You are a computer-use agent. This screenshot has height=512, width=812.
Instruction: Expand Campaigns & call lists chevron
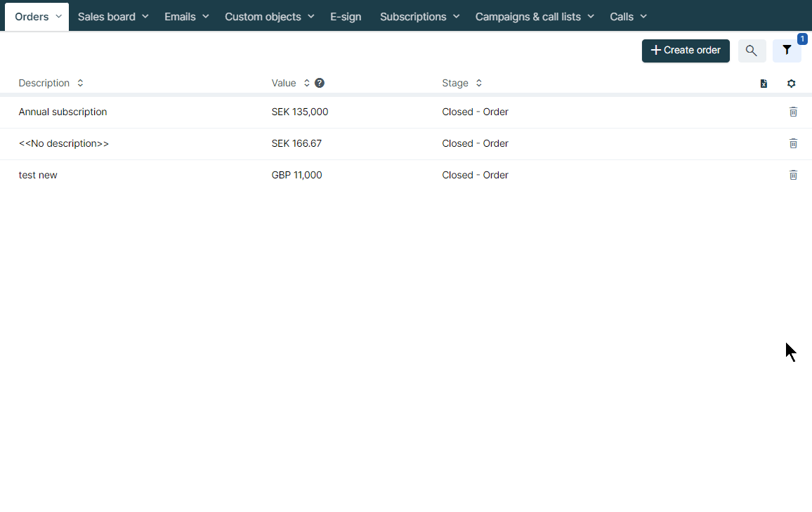(x=591, y=17)
